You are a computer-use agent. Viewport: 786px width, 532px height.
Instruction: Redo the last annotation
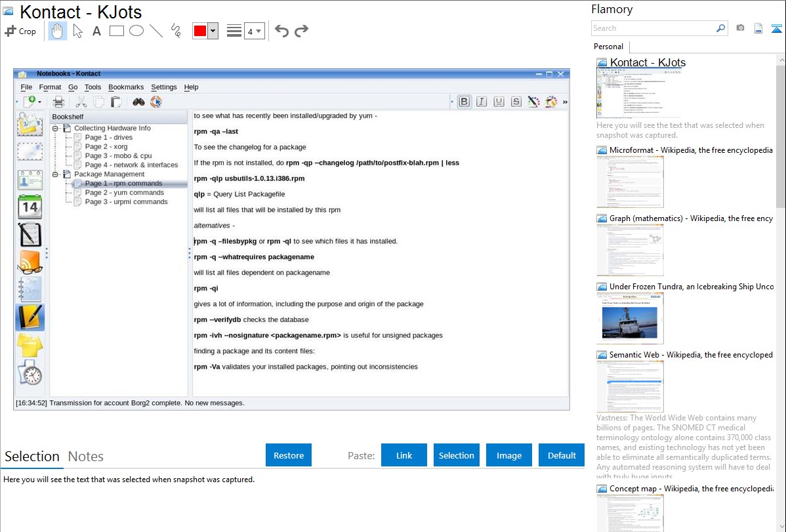point(301,31)
